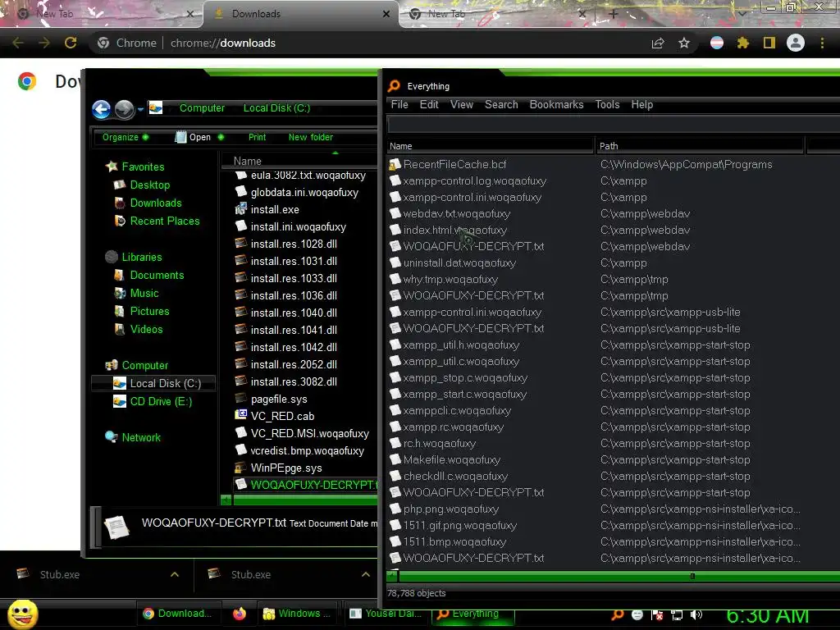Click Computer in Explorer address breadcrumb
This screenshot has width=840, height=630.
pyautogui.click(x=202, y=108)
